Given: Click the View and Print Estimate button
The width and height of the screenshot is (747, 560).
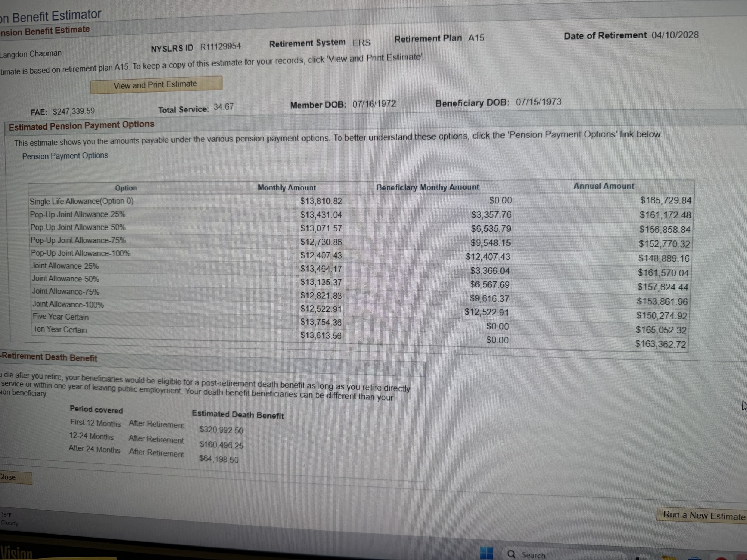Looking at the screenshot, I should pyautogui.click(x=156, y=85).
